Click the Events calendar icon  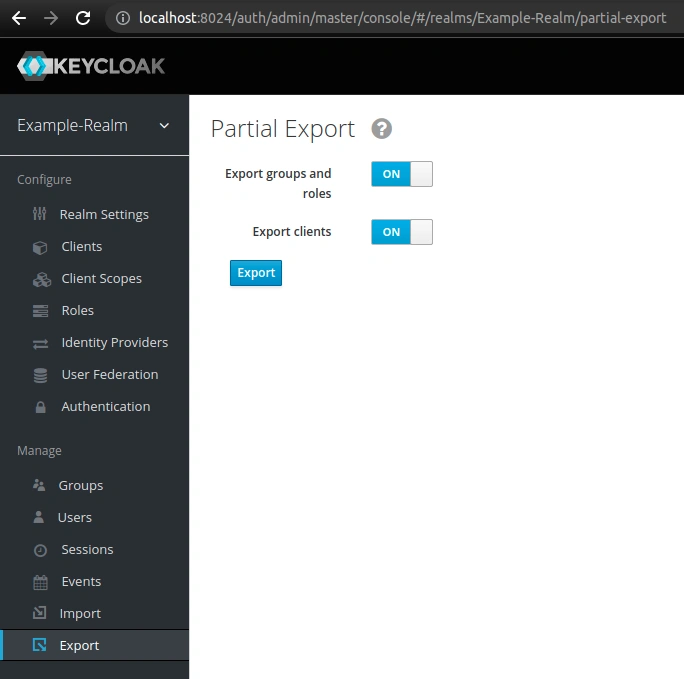pyautogui.click(x=40, y=582)
